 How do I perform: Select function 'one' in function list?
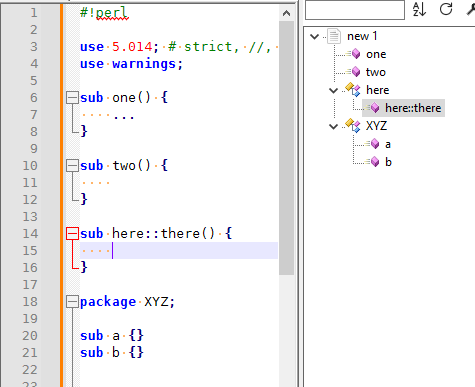pos(376,54)
